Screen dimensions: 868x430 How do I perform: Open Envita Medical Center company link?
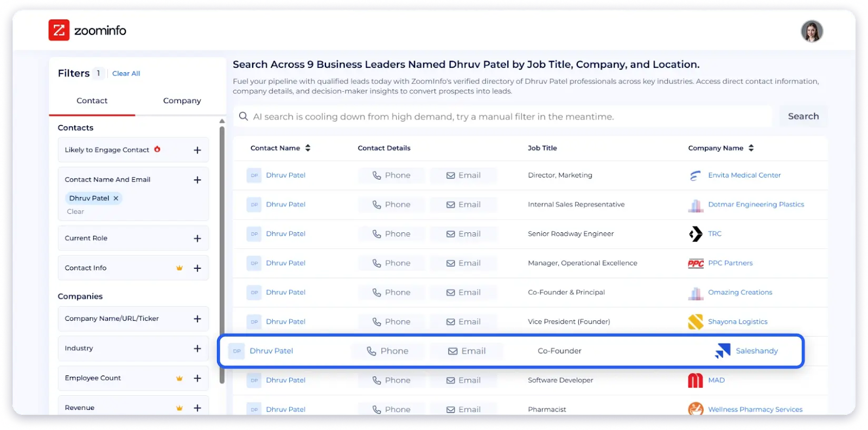(x=744, y=175)
